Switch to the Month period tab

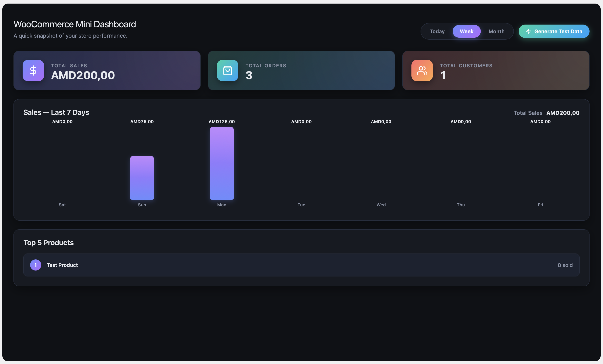click(x=497, y=31)
